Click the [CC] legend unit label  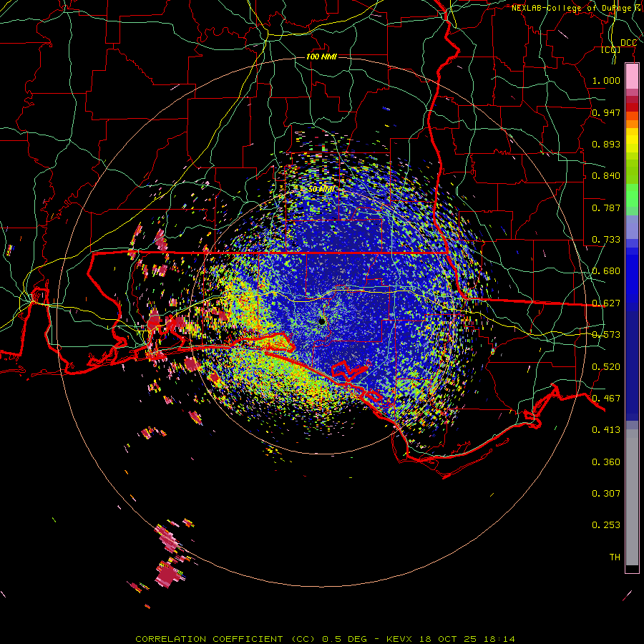[611, 49]
